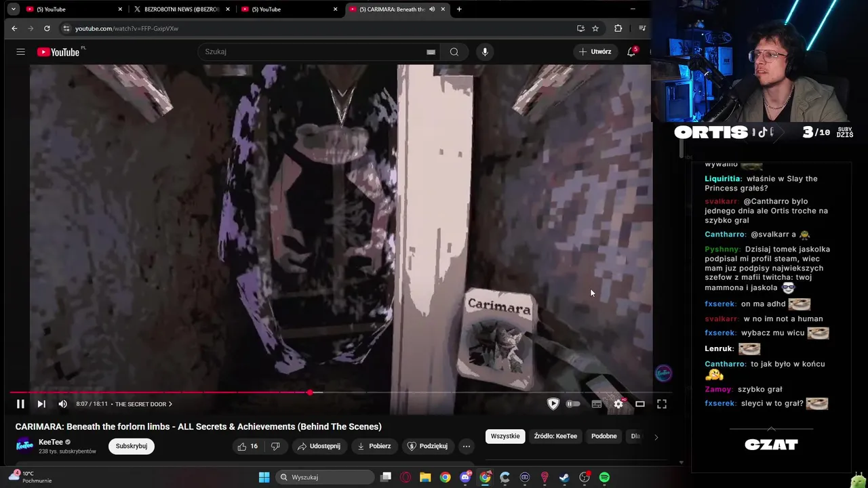Click the Podziękuj thanks button
The image size is (868, 488).
coord(427,446)
